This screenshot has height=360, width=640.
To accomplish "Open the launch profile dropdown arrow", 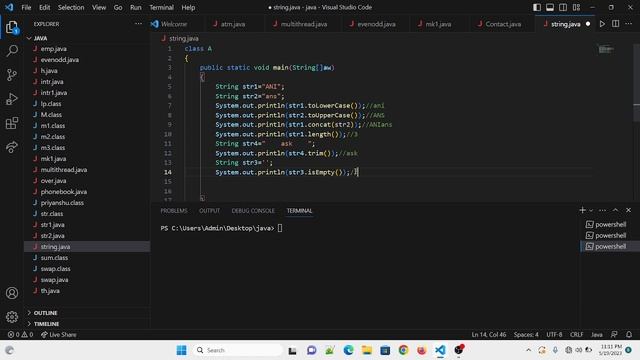I will coord(591,210).
